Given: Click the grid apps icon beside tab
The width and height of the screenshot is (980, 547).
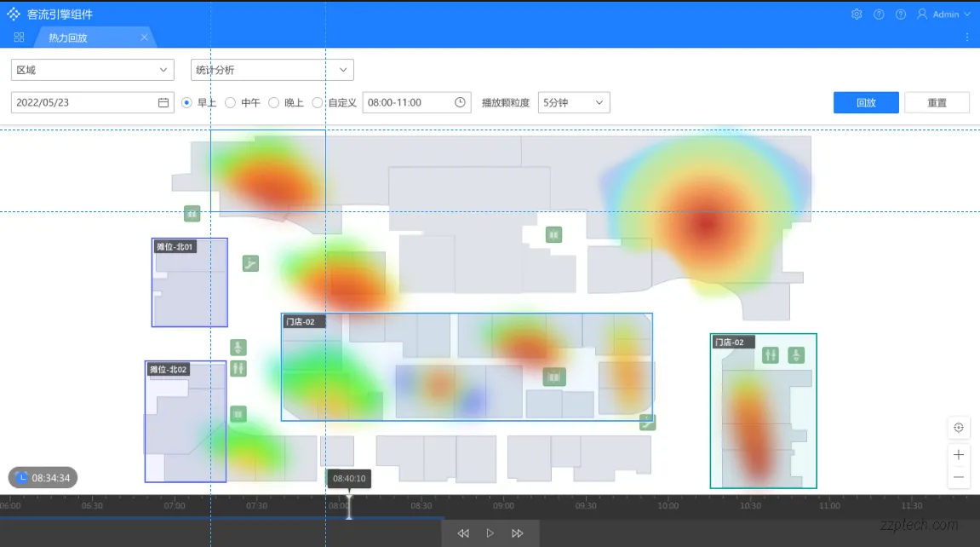Looking at the screenshot, I should (x=20, y=37).
